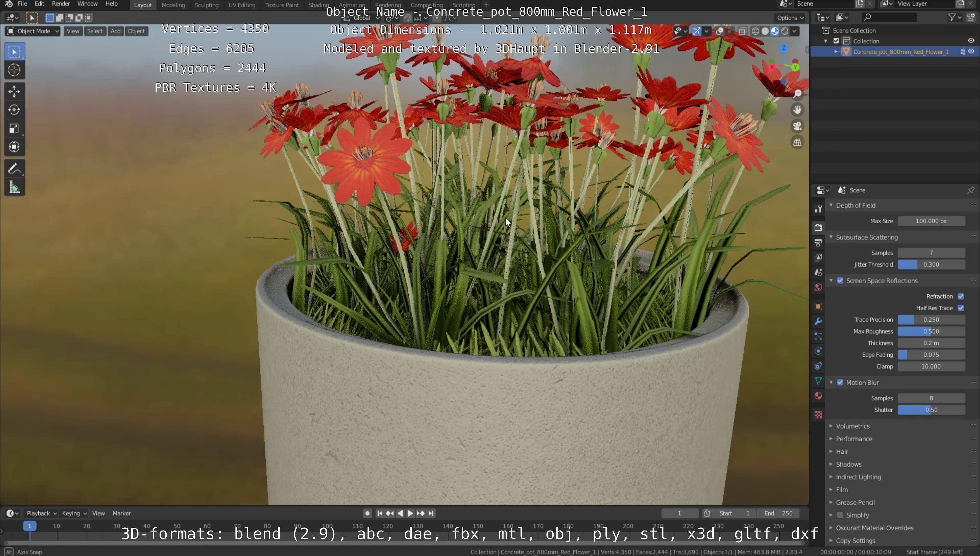Open the Scene properties tab
This screenshot has height=556, width=980.
pos(818,273)
